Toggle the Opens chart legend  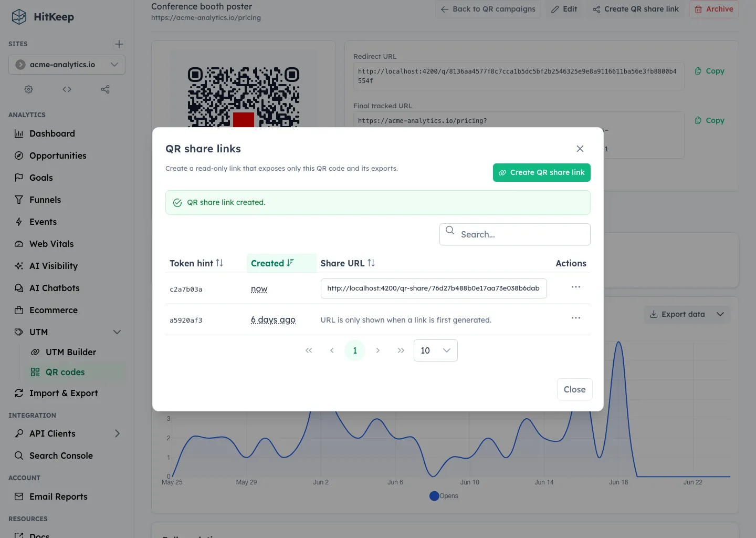pyautogui.click(x=444, y=496)
